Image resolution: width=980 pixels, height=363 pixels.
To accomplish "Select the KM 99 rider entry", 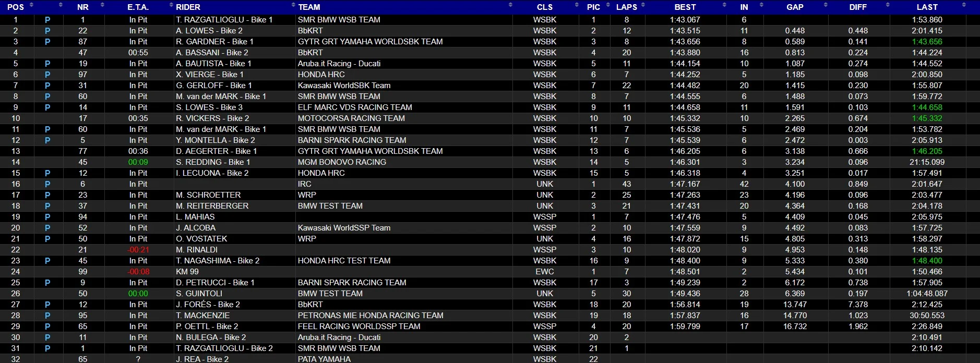I will tap(187, 272).
